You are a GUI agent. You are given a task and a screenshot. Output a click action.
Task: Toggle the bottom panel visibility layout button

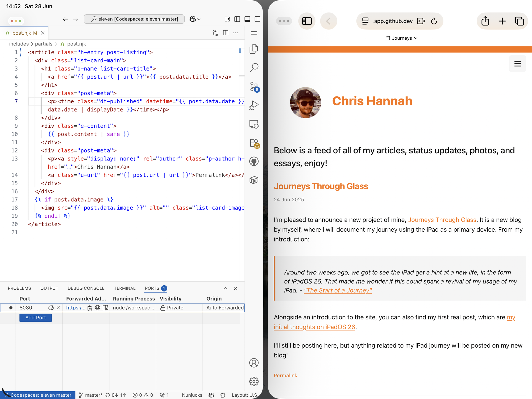[247, 19]
